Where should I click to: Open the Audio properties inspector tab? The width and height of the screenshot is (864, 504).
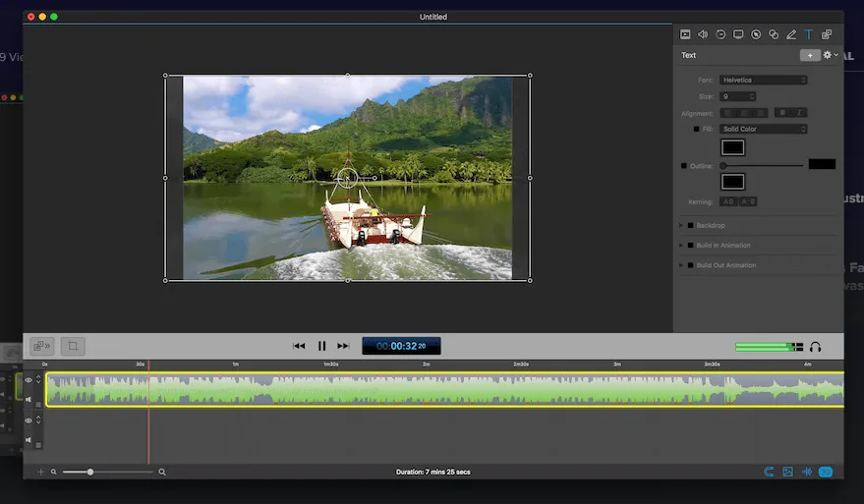coord(703,34)
